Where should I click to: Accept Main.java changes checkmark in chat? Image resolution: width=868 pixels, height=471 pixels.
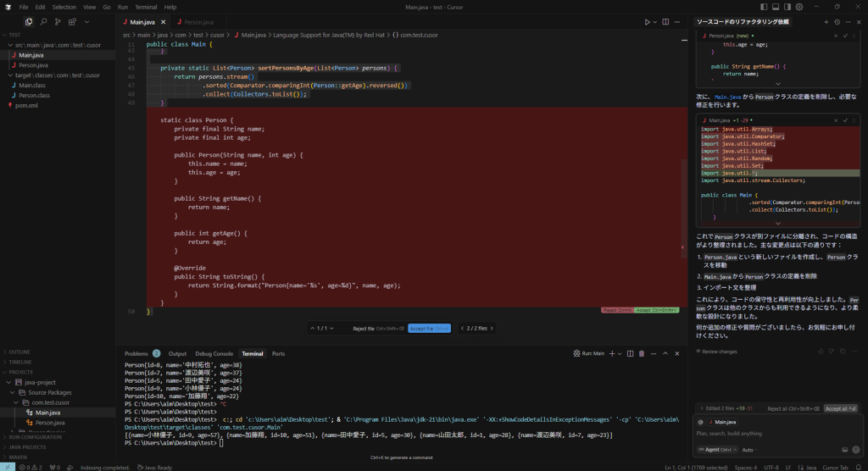(x=845, y=120)
